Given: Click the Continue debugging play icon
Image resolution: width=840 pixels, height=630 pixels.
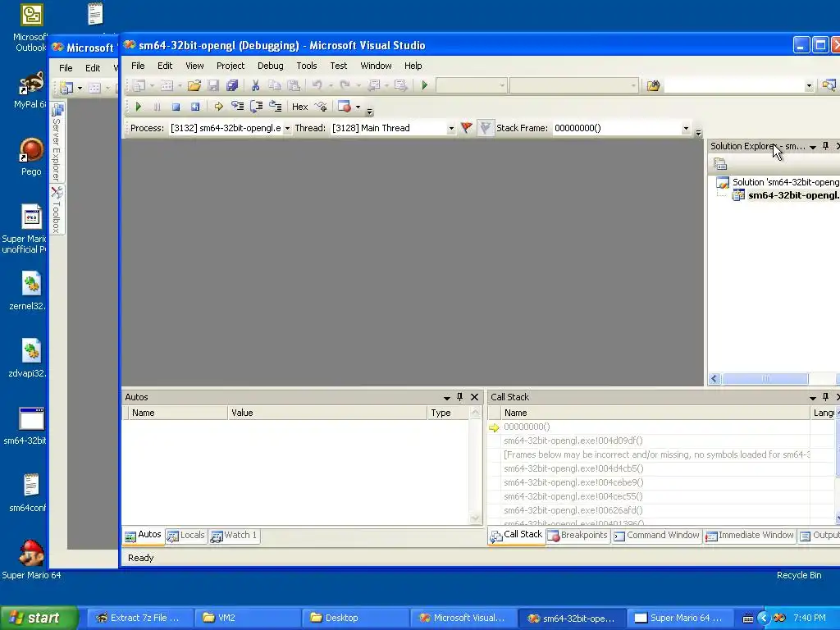Looking at the screenshot, I should 138,107.
